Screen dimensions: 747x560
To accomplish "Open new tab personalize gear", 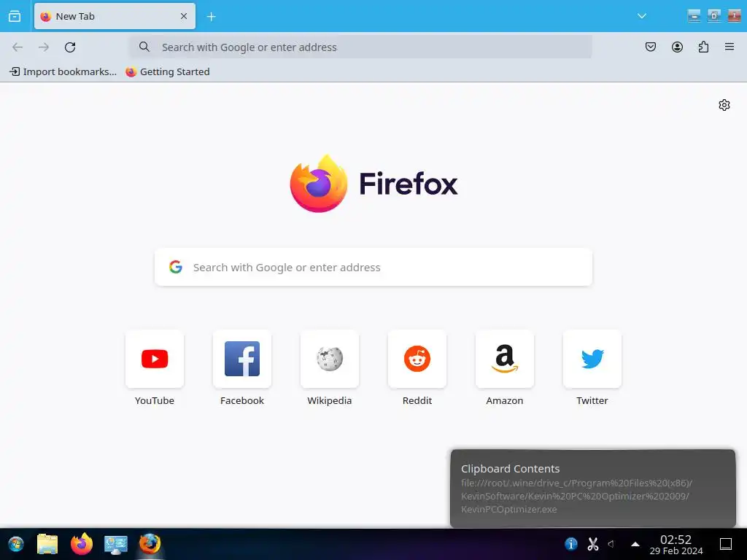I will point(724,105).
